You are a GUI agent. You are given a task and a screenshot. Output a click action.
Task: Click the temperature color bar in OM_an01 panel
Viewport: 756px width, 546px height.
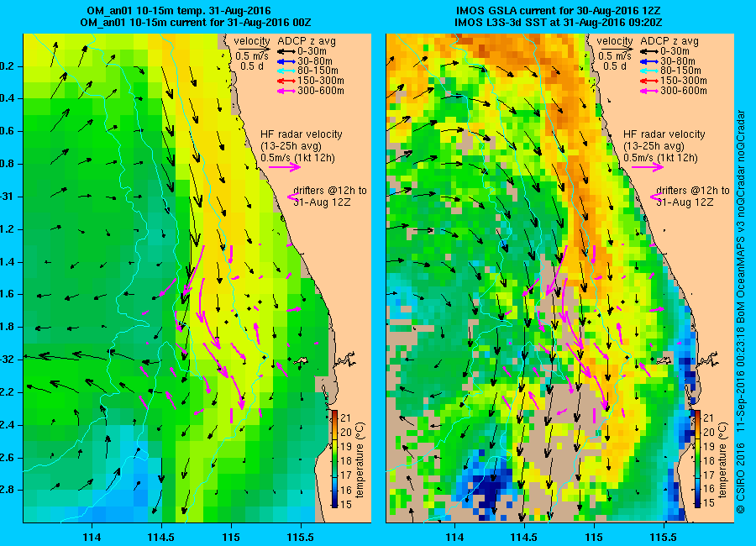point(334,459)
